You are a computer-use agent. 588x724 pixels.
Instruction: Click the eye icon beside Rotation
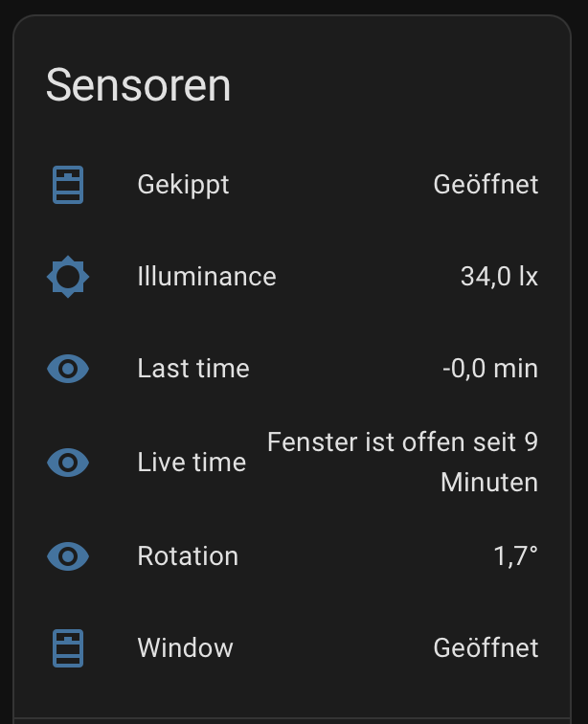pos(68,555)
